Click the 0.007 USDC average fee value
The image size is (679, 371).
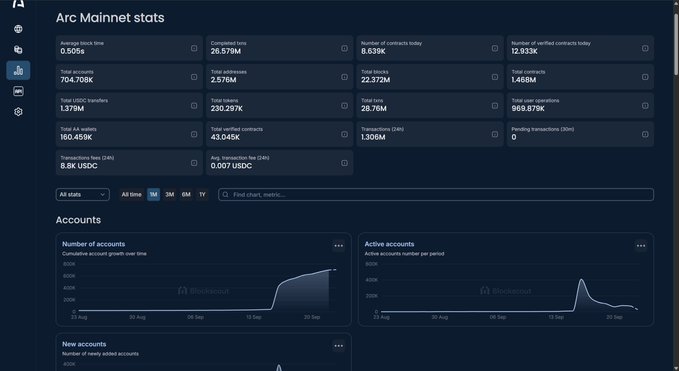point(231,166)
